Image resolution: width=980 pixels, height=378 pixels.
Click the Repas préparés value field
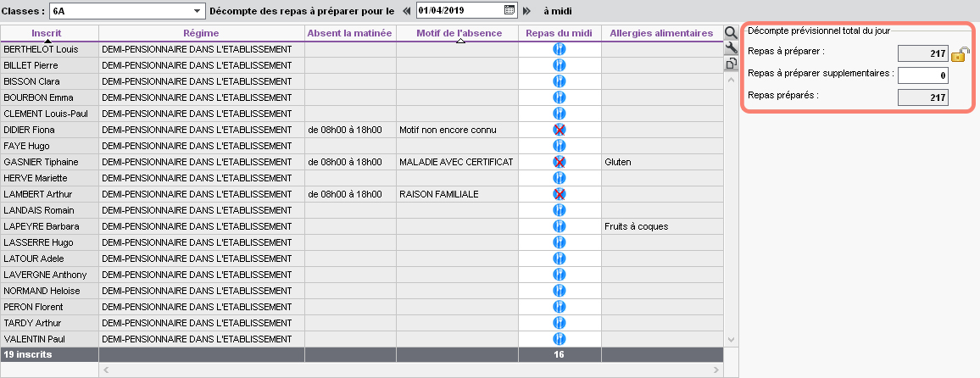click(923, 97)
